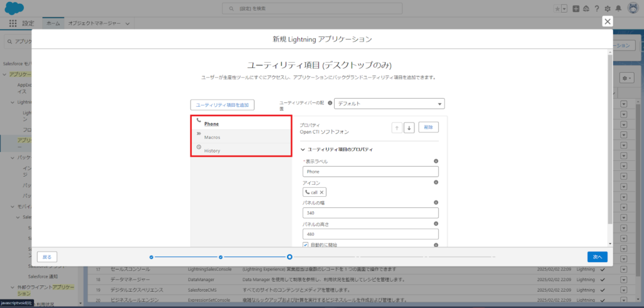Click the first completed progress step
644x308 pixels.
point(152,257)
